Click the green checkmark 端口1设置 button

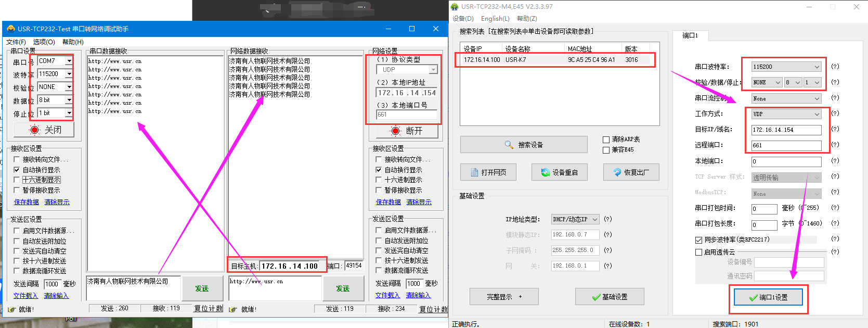coord(768,297)
